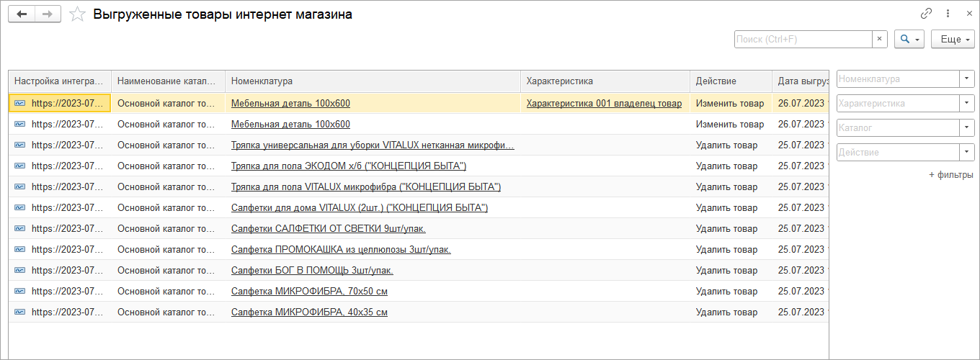Expand the Каталог filter dropdown

point(966,128)
